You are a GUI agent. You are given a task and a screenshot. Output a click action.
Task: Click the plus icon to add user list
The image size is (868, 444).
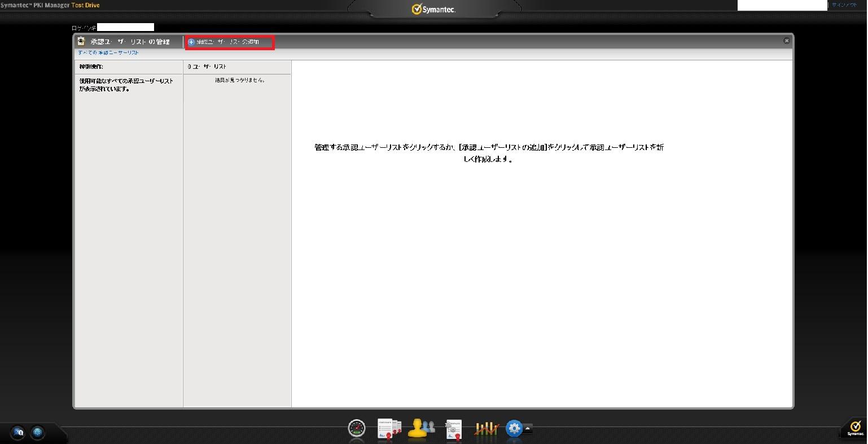191,42
